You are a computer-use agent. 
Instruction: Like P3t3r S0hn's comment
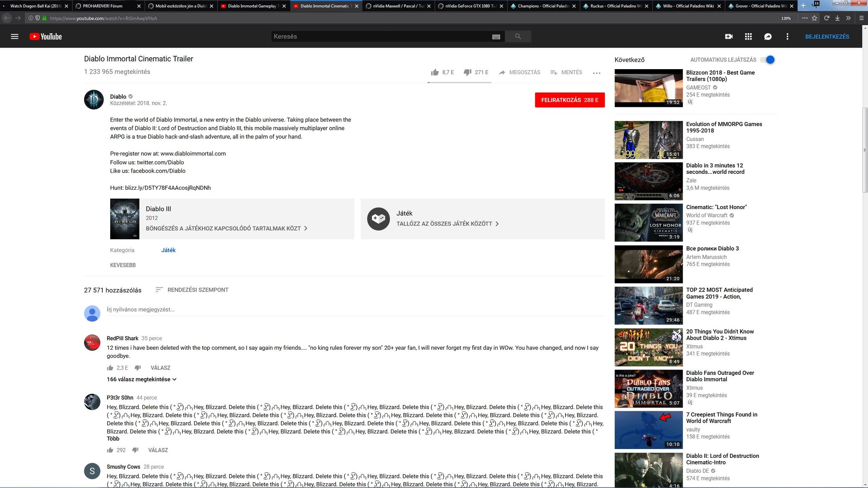click(x=110, y=450)
